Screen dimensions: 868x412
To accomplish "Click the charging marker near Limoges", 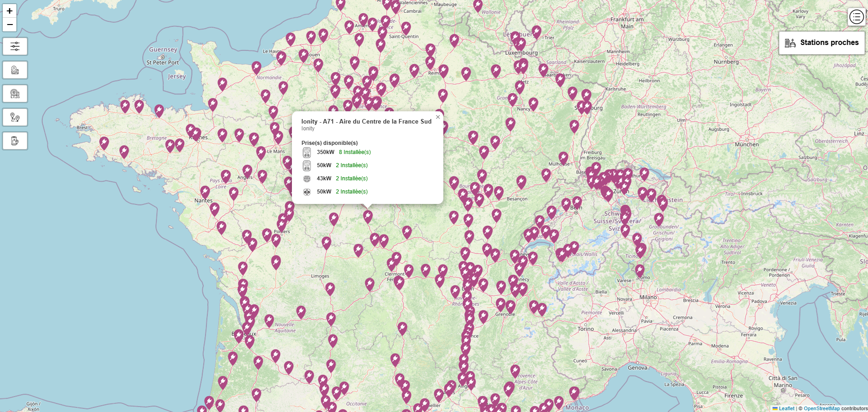I will (x=330, y=288).
